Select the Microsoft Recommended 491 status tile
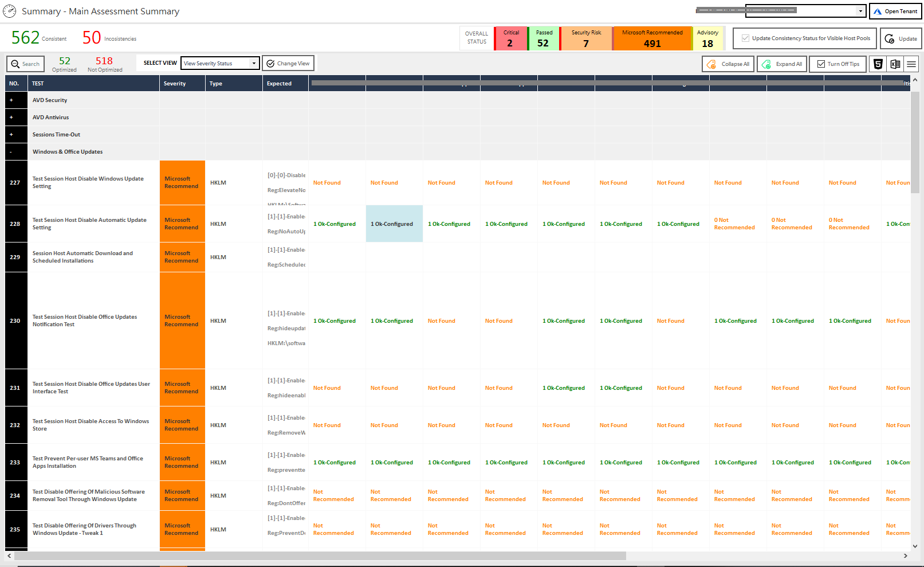Viewport: 924px width, 567px height. coord(652,38)
